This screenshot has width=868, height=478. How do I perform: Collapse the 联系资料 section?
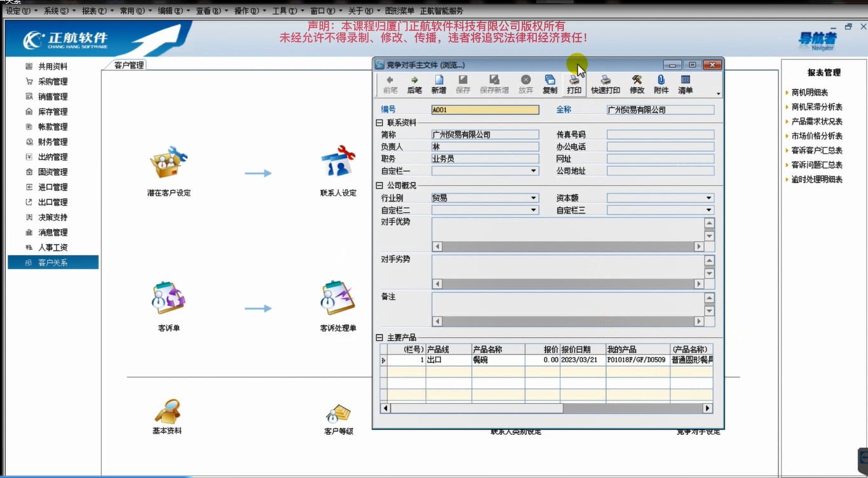click(379, 123)
